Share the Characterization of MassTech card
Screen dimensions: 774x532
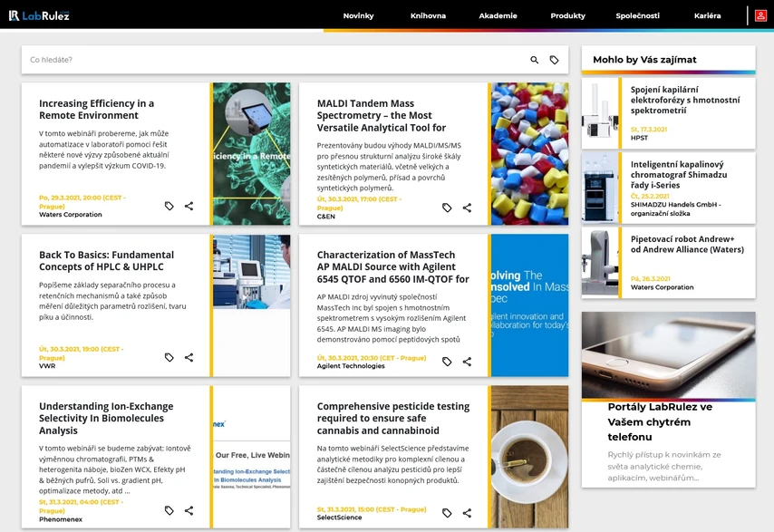click(467, 362)
